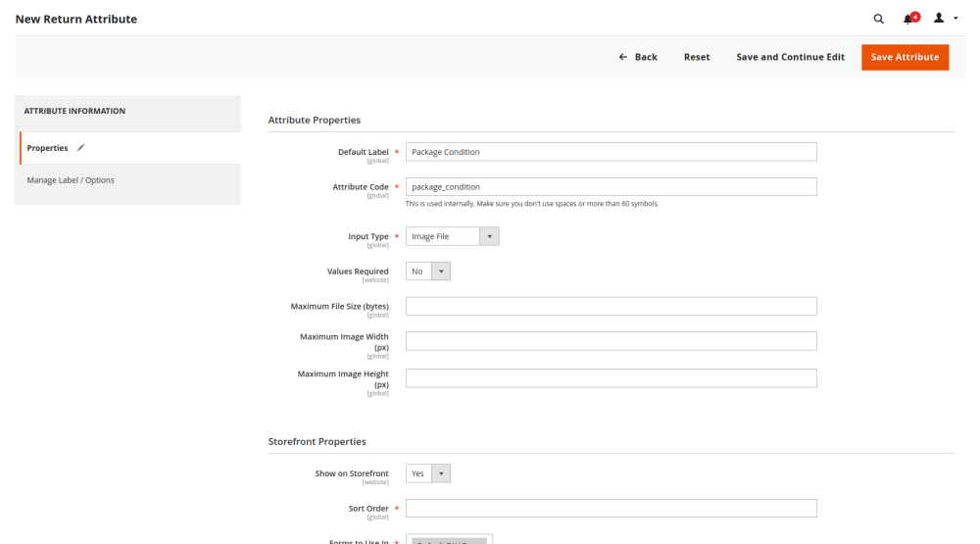
Task: Expand the Input Type dropdown
Action: [452, 236]
